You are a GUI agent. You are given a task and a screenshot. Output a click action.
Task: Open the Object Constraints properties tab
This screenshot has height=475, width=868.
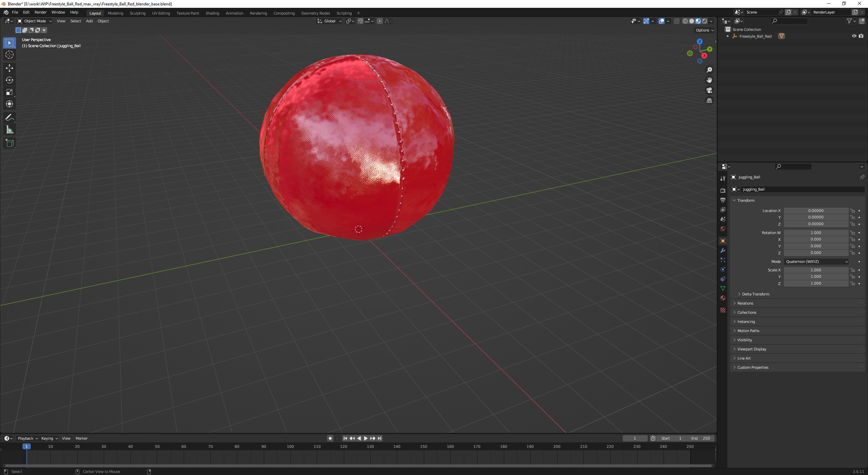(x=723, y=279)
